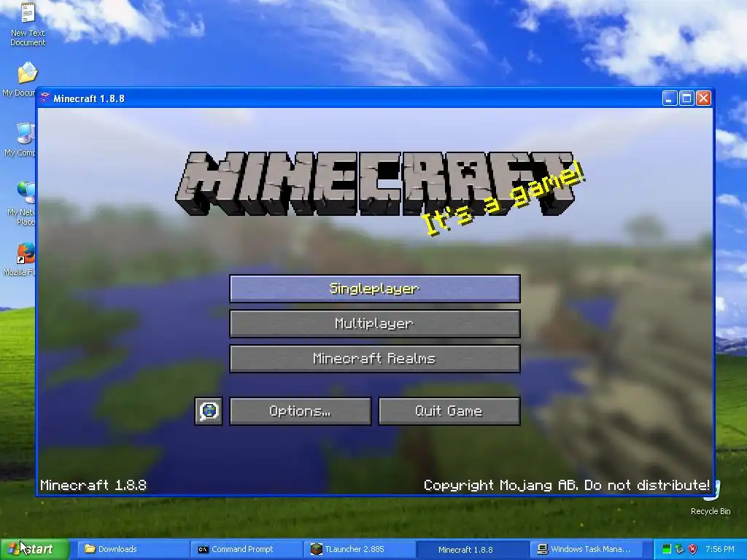Click the 7:56 PM system clock
This screenshot has height=560, width=747.
click(720, 549)
